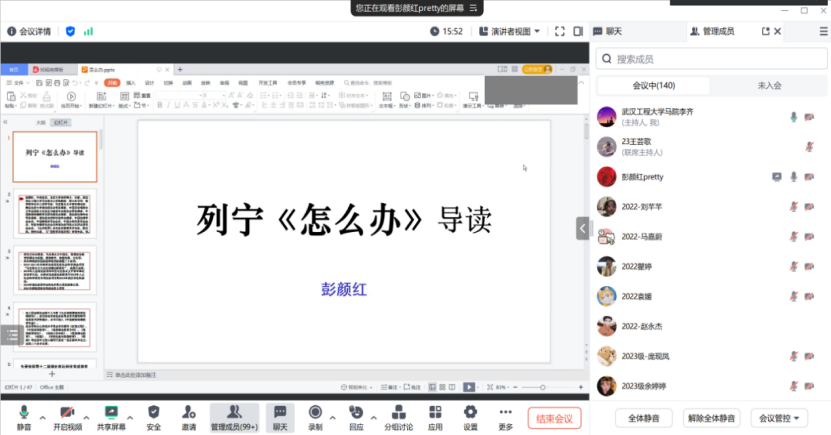Click the 搜索成员 search field
This screenshot has height=435, width=831.
(710, 59)
